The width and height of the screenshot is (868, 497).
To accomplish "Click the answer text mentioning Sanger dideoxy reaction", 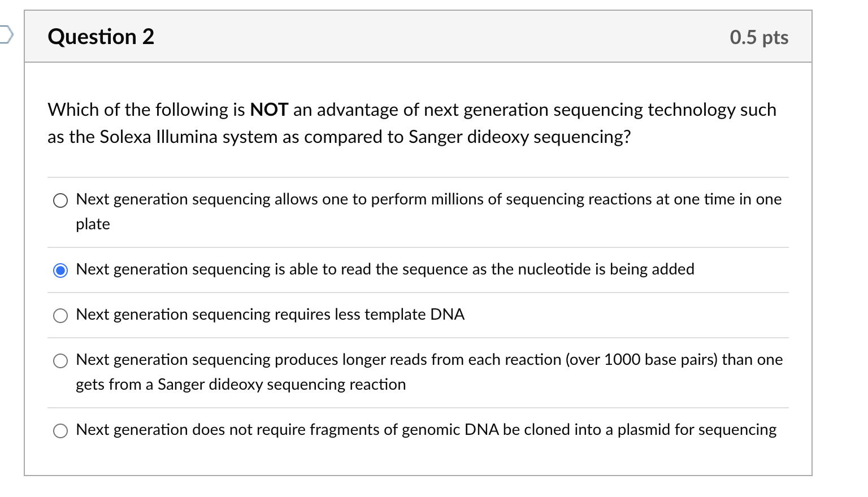I will [240, 385].
